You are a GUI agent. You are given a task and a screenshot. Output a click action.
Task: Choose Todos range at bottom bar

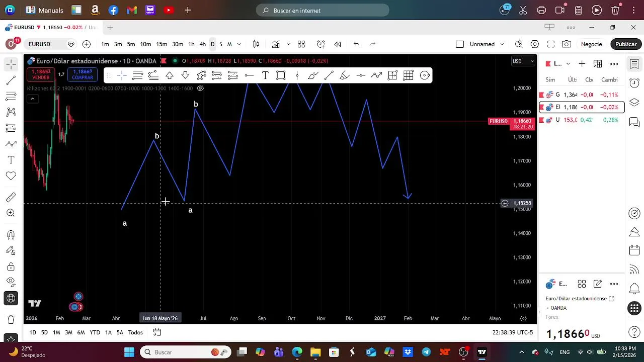[x=135, y=332]
